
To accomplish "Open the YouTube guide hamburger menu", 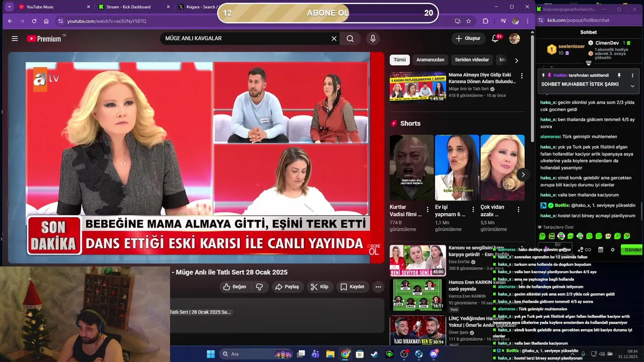I will point(15,39).
